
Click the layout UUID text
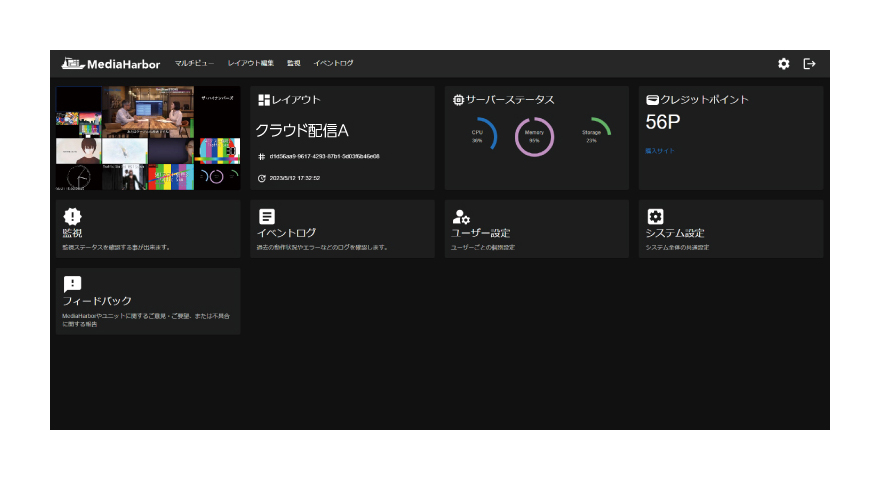pos(324,157)
